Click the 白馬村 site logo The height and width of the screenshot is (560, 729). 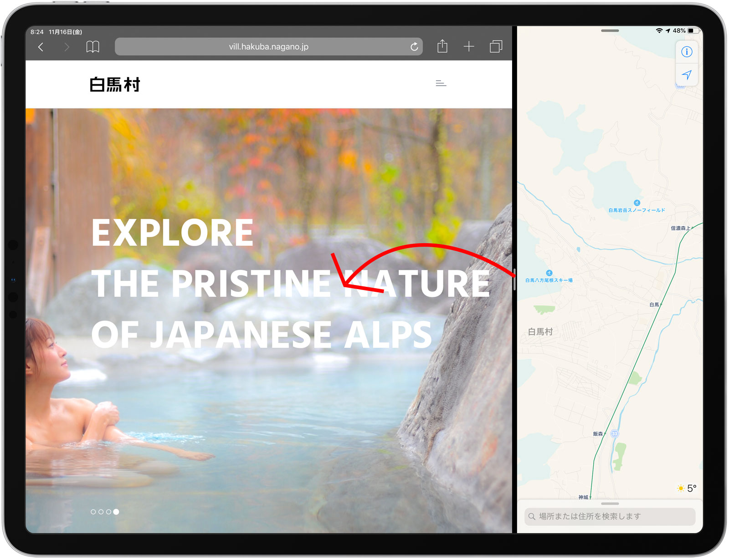(115, 85)
